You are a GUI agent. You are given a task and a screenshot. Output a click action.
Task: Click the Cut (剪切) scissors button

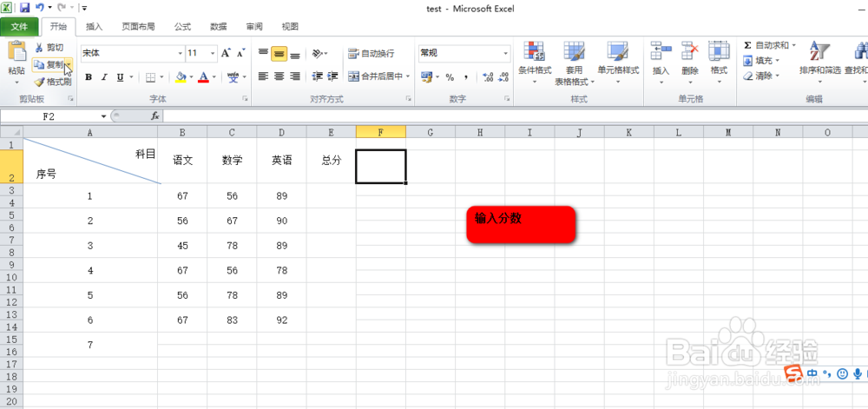pyautogui.click(x=49, y=48)
